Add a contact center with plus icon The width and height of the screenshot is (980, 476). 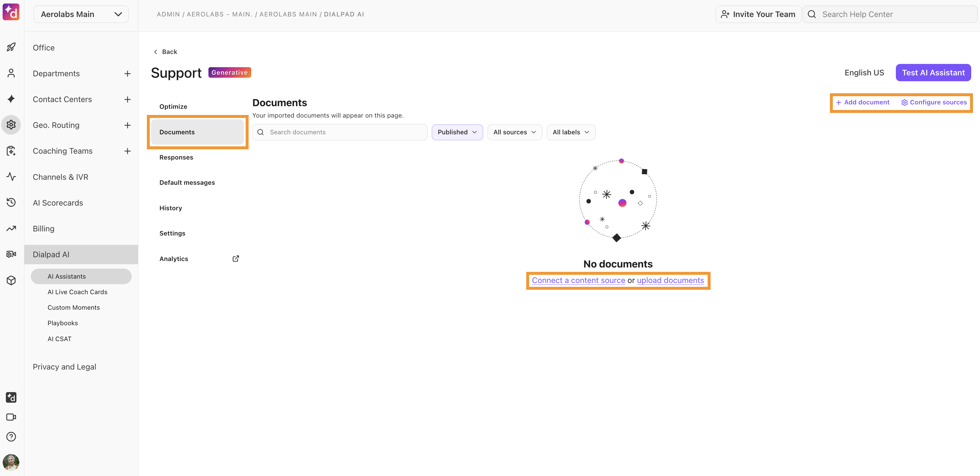tap(128, 99)
